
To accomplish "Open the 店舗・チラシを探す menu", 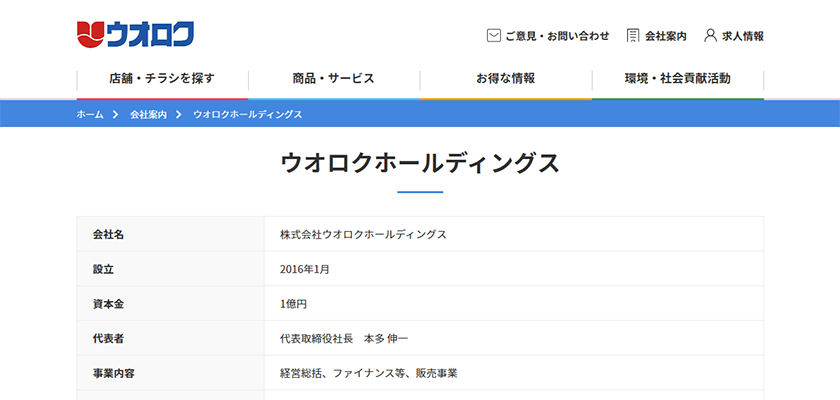I will pos(162,79).
